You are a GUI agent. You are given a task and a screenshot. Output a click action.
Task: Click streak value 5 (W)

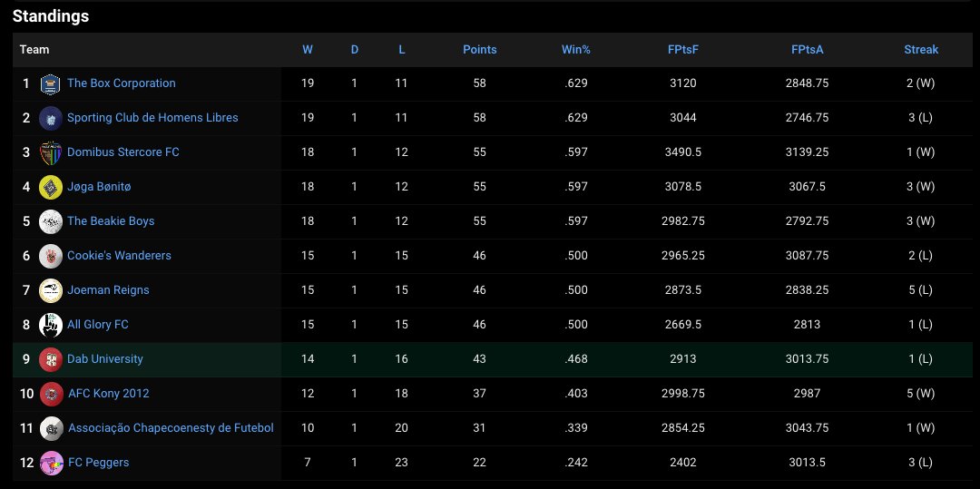[921, 393]
